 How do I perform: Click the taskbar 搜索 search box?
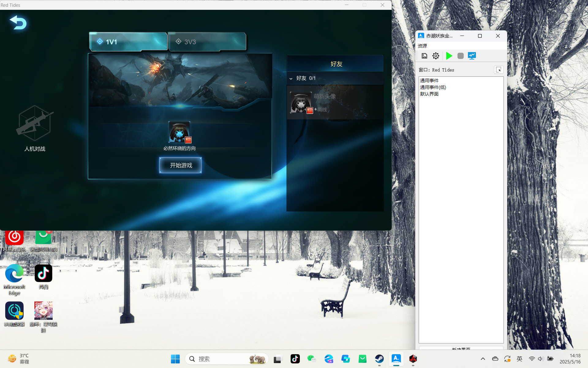click(x=227, y=359)
